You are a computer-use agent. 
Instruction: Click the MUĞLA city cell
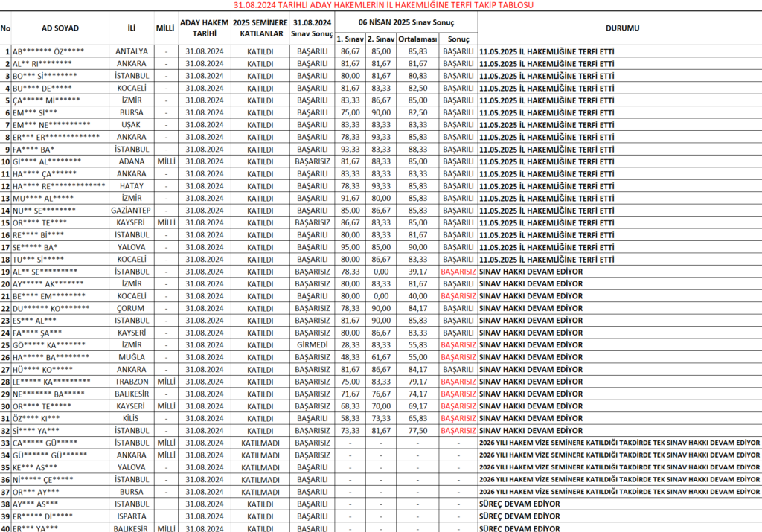pyautogui.click(x=131, y=357)
